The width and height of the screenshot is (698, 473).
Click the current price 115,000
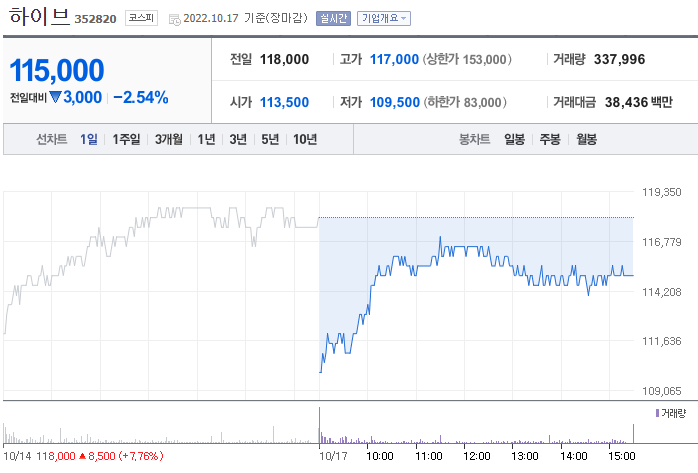coord(57,70)
